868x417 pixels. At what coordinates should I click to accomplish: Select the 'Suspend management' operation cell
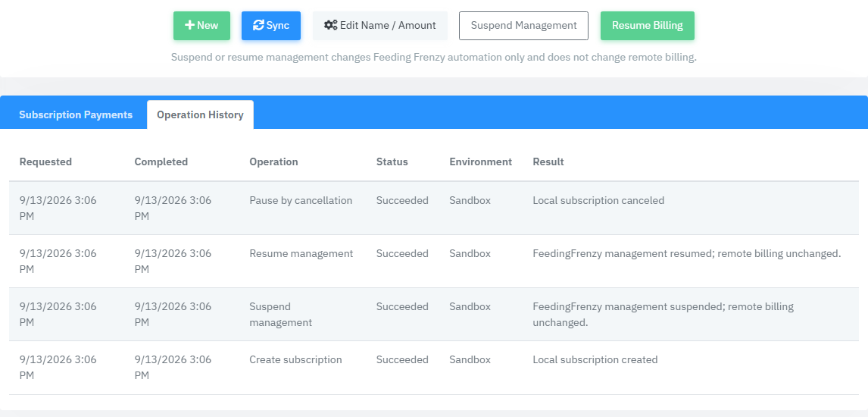[x=281, y=315]
